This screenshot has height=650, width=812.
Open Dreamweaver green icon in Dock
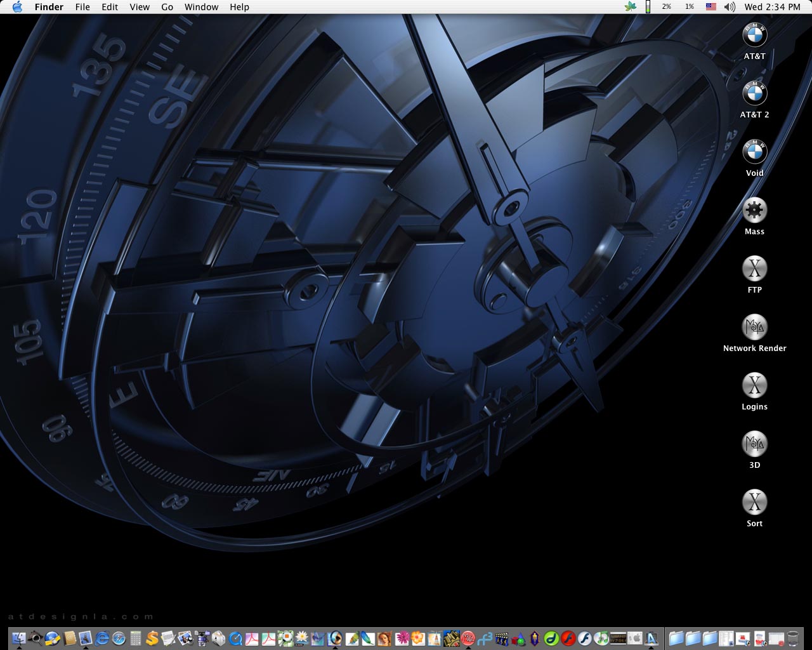coord(551,638)
